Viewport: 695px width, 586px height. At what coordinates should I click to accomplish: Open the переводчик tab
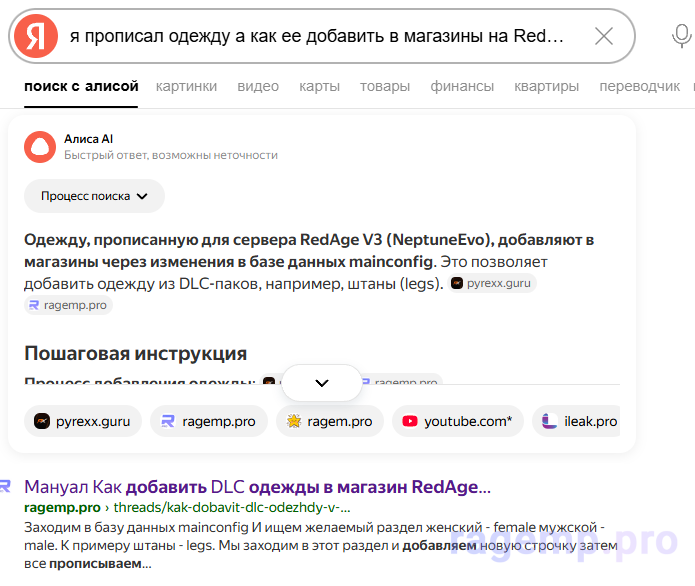pos(639,87)
